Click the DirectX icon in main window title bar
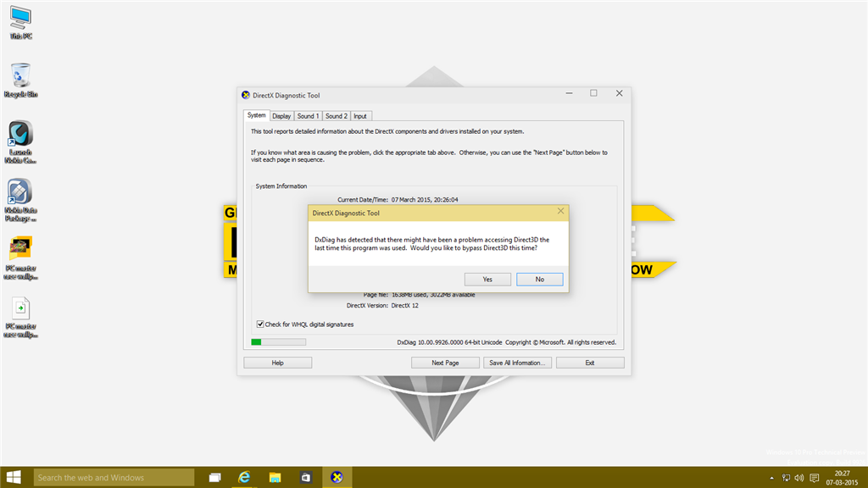 coord(246,95)
